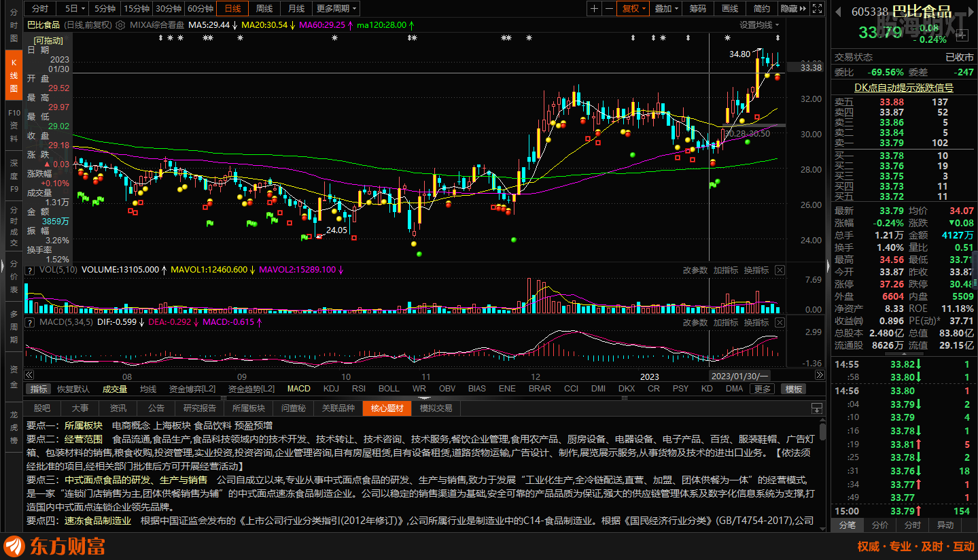
Task: Open VOL indicator help question mark
Action: (29, 270)
